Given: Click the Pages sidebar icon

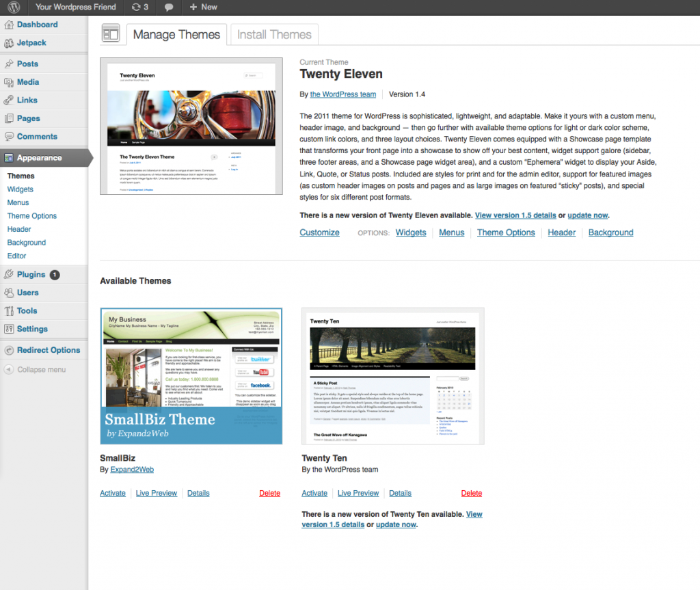Looking at the screenshot, I should pyautogui.click(x=9, y=118).
